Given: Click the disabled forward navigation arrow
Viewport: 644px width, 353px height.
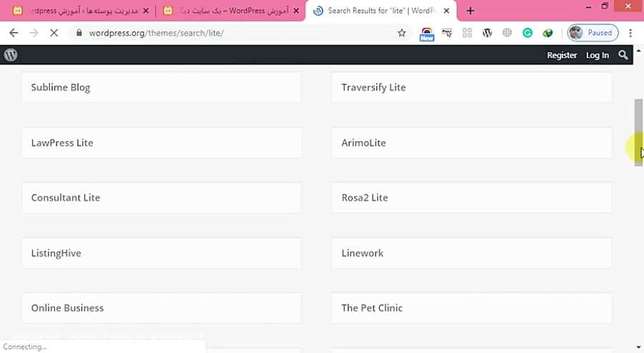Looking at the screenshot, I should coord(34,33).
